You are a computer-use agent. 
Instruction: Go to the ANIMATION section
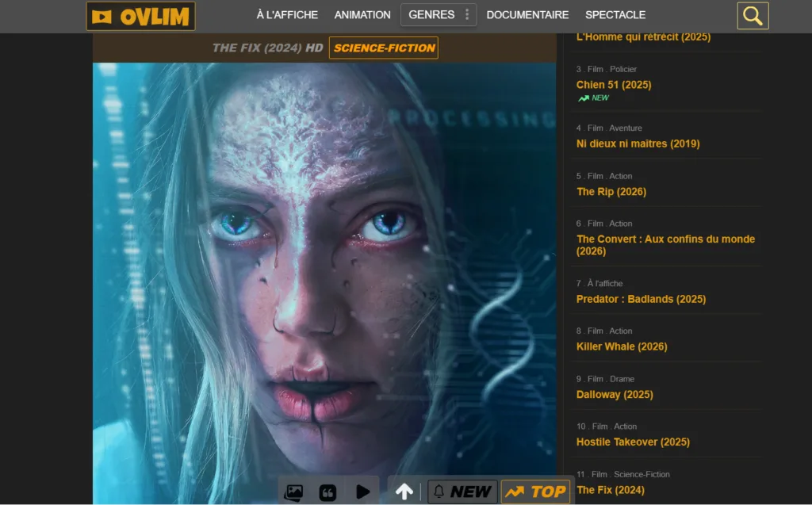(362, 15)
